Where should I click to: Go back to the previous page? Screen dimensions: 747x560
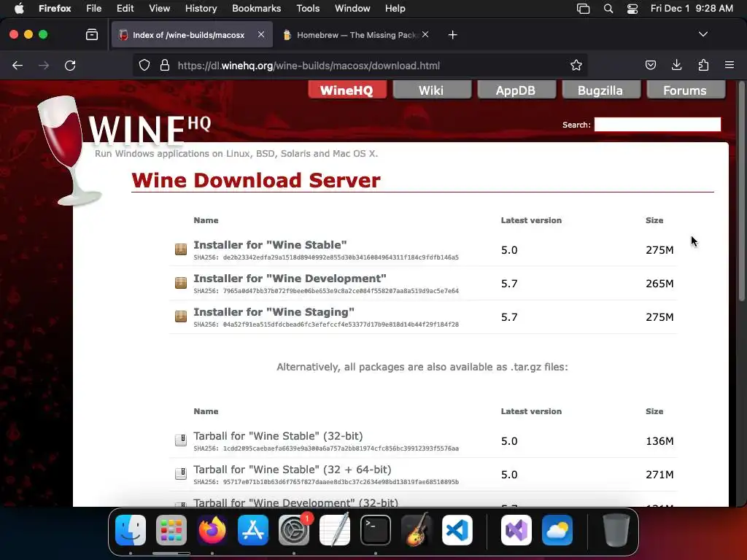pyautogui.click(x=18, y=66)
